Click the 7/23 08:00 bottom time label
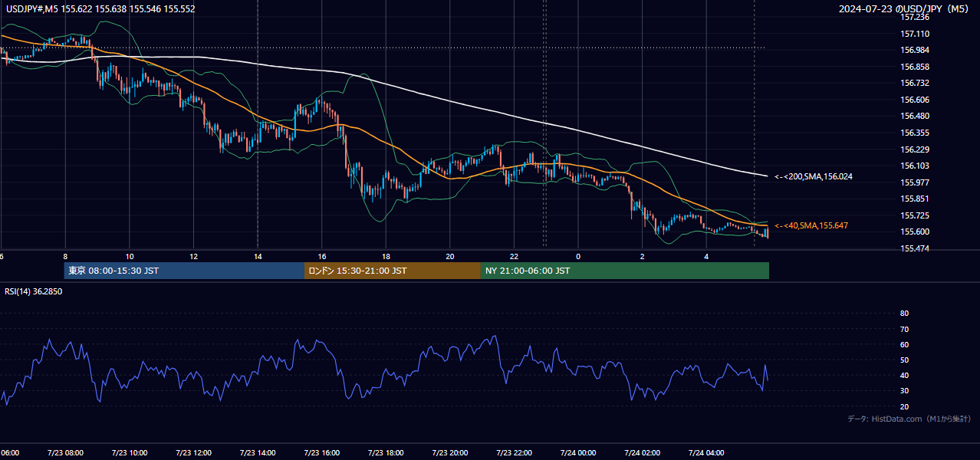The image size is (980, 460). (x=65, y=452)
